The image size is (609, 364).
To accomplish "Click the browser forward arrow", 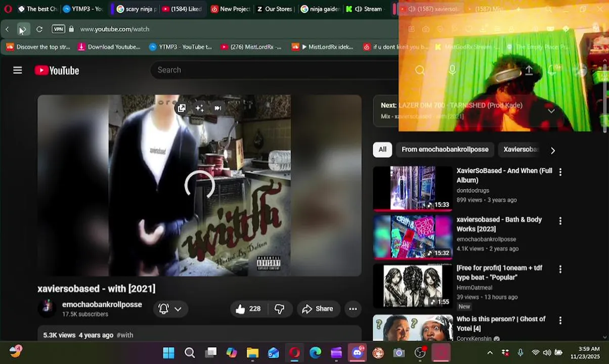I will (x=23, y=29).
